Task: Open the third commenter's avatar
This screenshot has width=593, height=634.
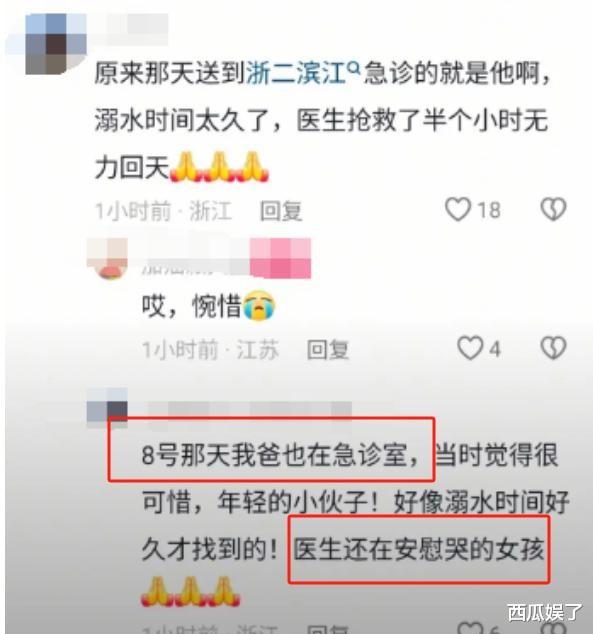Action: 108,408
